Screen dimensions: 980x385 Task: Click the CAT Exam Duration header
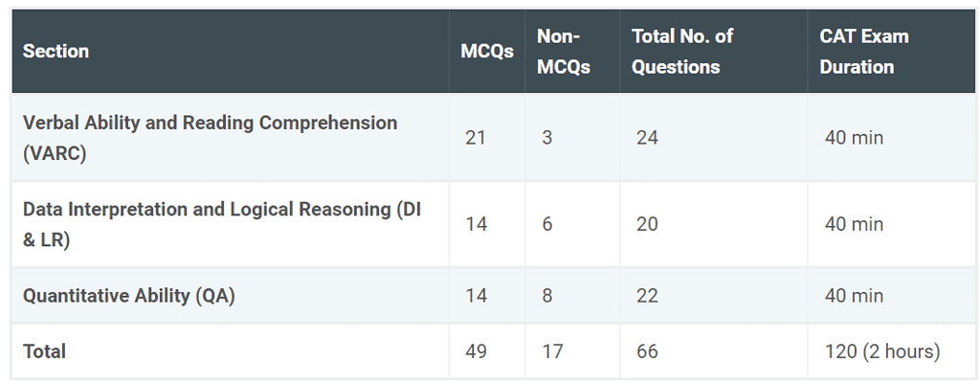coord(864,52)
